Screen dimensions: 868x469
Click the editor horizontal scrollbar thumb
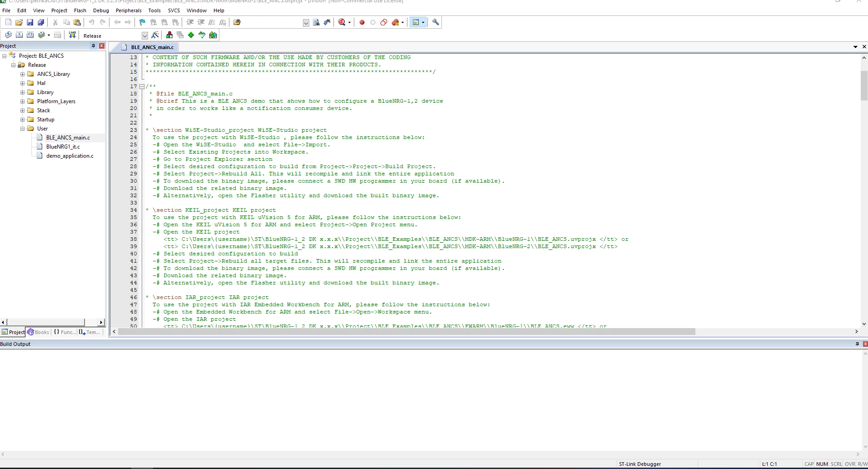click(x=407, y=332)
